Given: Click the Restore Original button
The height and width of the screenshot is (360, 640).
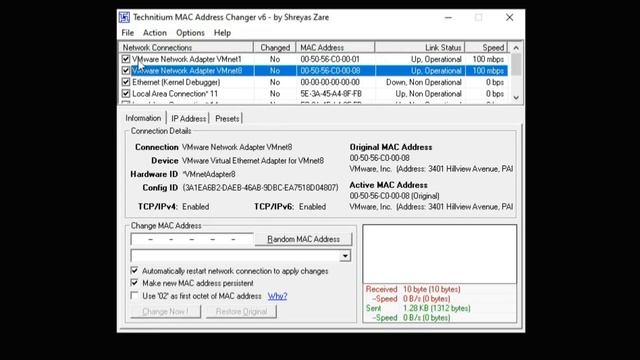Looking at the screenshot, I should point(241,311).
